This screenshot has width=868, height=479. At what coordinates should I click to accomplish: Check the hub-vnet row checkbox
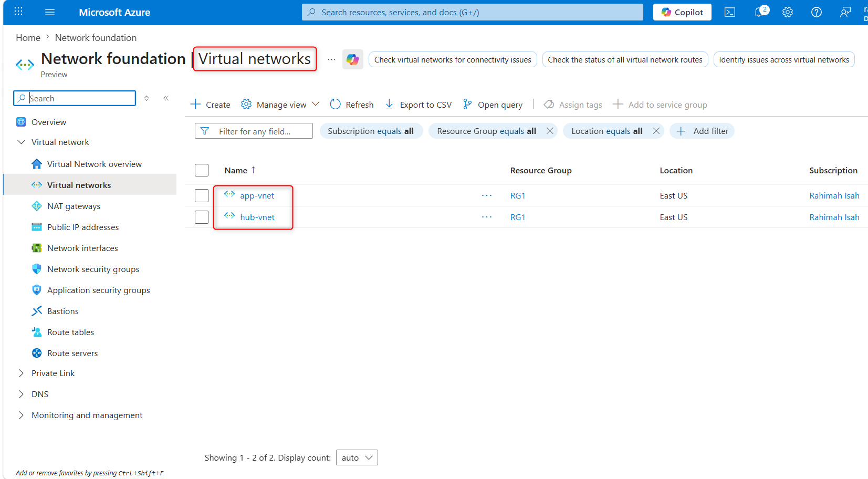click(202, 217)
